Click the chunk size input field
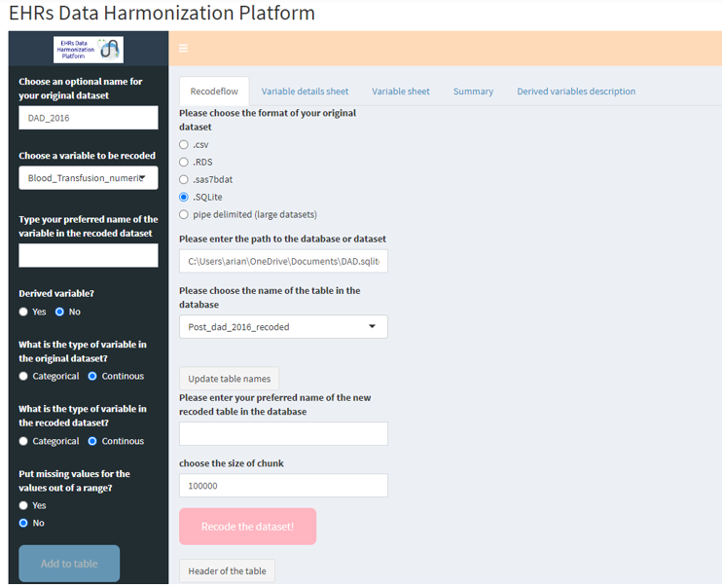Screen dimensions: 722x588 coord(283,486)
